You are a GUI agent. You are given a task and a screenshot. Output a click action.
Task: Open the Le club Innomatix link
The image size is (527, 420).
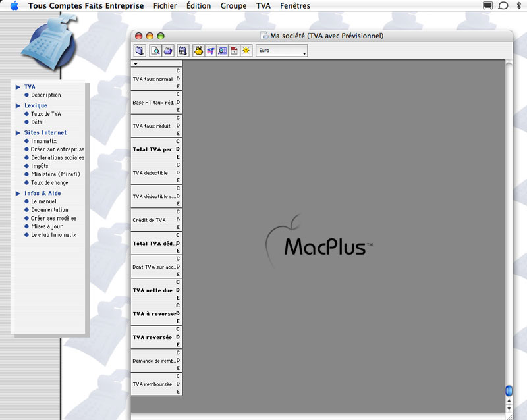54,235
